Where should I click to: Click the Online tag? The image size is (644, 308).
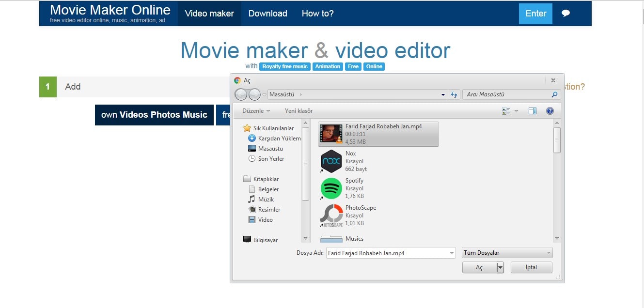374,66
